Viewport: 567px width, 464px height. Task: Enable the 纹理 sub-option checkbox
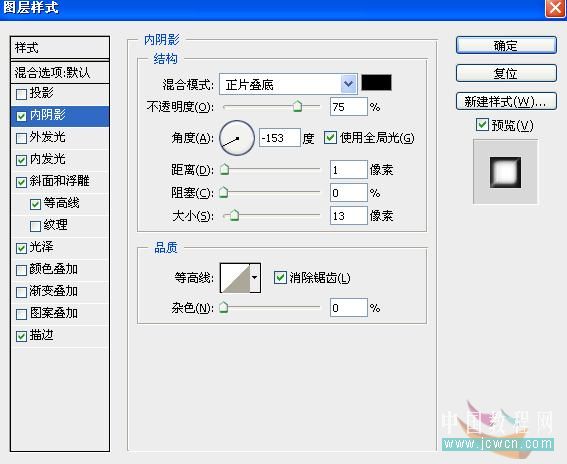[x=35, y=226]
